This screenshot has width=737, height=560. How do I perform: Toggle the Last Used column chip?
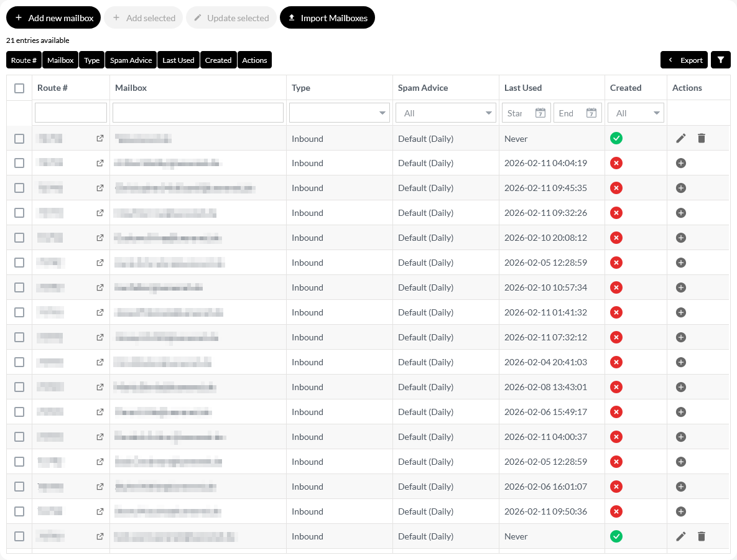[178, 60]
